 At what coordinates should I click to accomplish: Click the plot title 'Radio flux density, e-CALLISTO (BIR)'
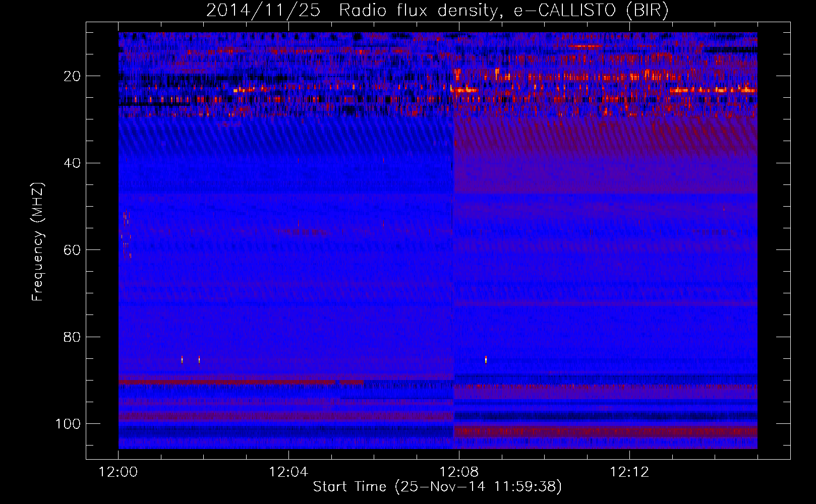coord(503,11)
